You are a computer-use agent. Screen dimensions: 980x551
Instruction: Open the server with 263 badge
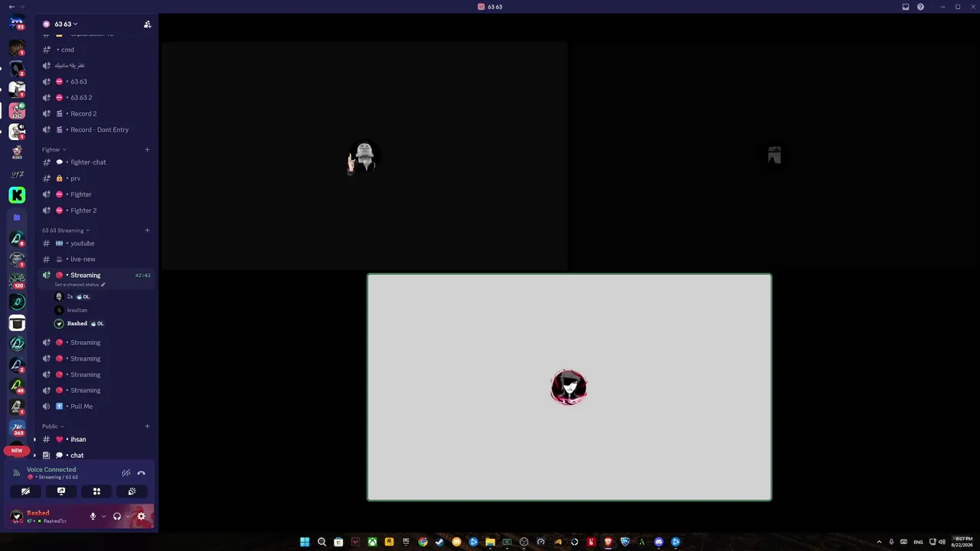click(17, 427)
